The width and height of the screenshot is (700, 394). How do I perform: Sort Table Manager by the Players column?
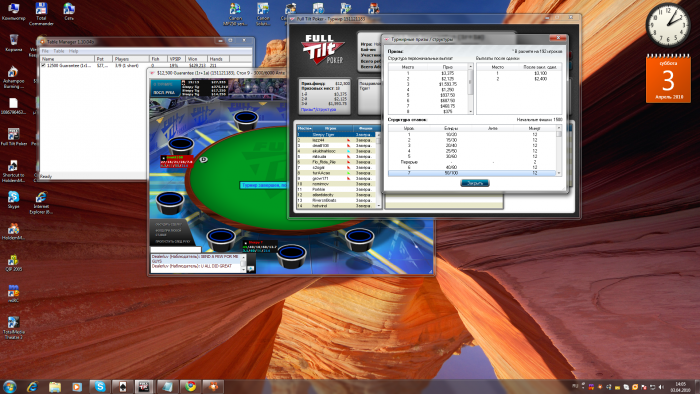(x=131, y=59)
